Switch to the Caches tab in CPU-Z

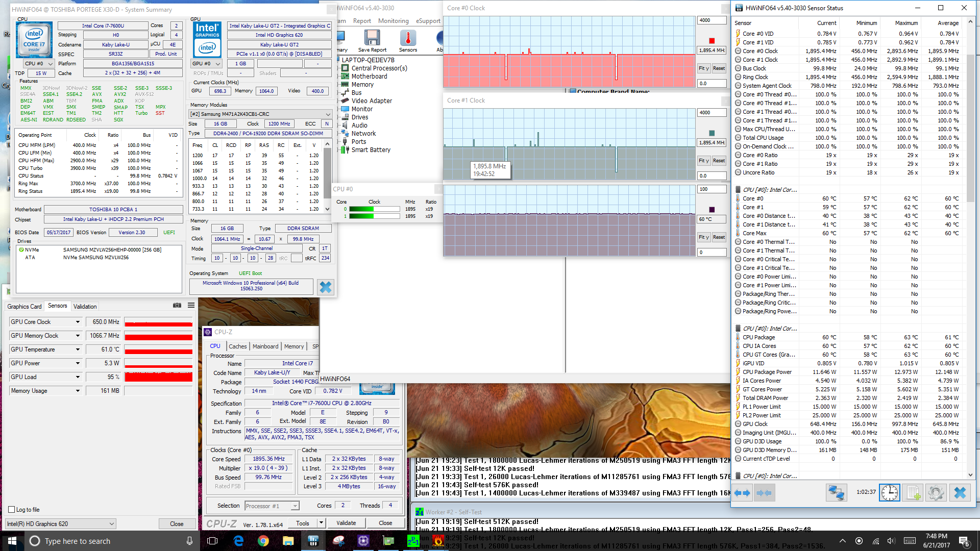[x=237, y=346]
